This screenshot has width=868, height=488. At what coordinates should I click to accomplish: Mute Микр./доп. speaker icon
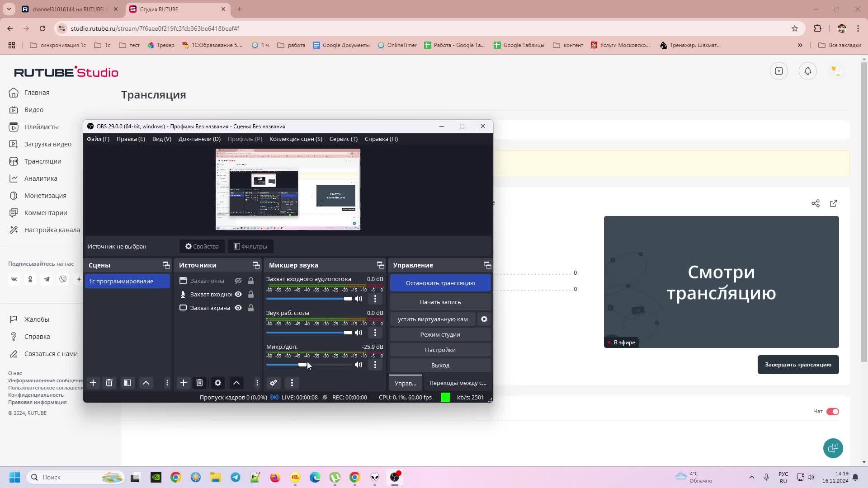pos(359,365)
